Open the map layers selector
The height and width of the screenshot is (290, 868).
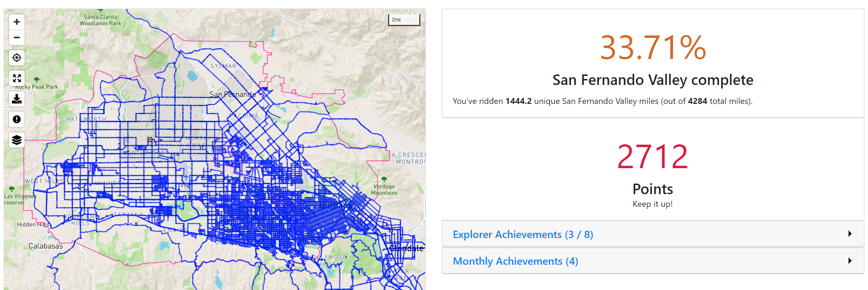tap(16, 140)
